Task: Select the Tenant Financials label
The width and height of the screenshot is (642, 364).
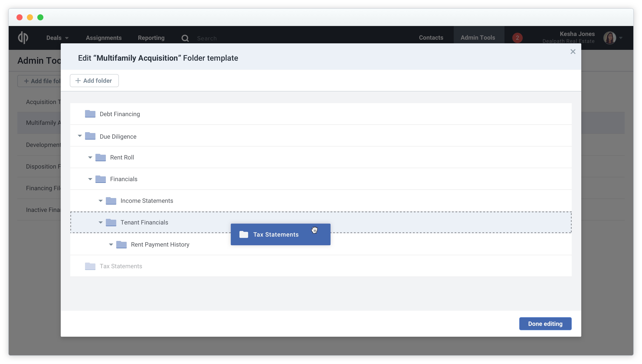Action: (144, 222)
